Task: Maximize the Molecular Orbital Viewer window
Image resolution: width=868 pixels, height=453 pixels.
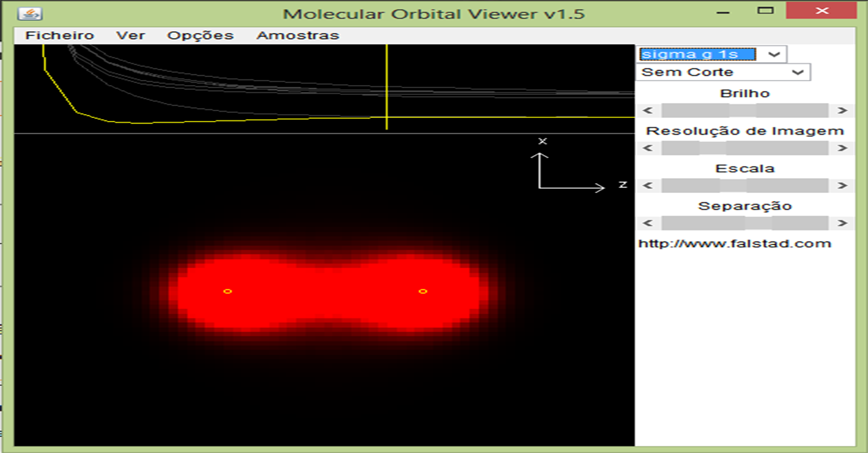Action: pos(766,11)
